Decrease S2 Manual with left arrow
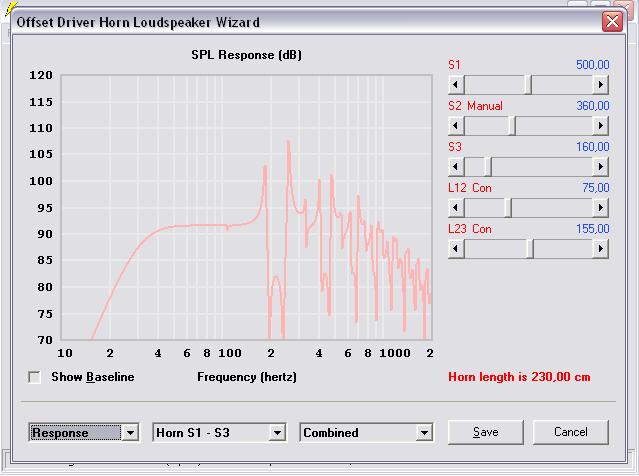Viewport: 639px width, 476px height. 456,126
